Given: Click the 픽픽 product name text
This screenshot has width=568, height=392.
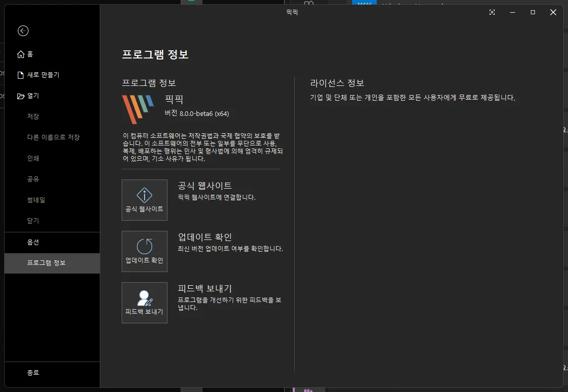Looking at the screenshot, I should [x=174, y=99].
